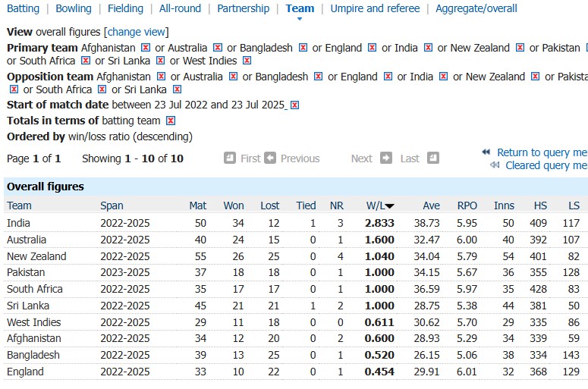Image resolution: width=588 pixels, height=389 pixels.
Task: Open the Bowling tab
Action: pos(74,8)
